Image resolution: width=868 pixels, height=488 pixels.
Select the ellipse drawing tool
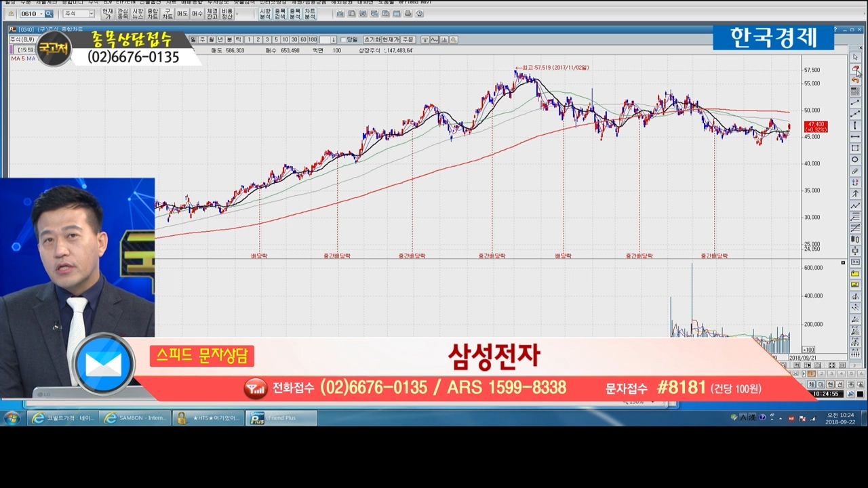tap(855, 160)
